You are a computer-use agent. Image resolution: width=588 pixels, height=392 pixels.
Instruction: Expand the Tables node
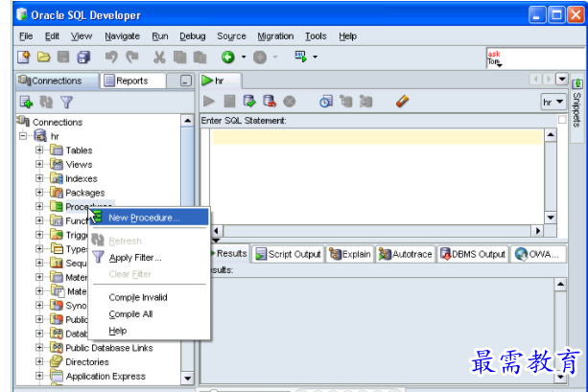pyautogui.click(x=39, y=150)
